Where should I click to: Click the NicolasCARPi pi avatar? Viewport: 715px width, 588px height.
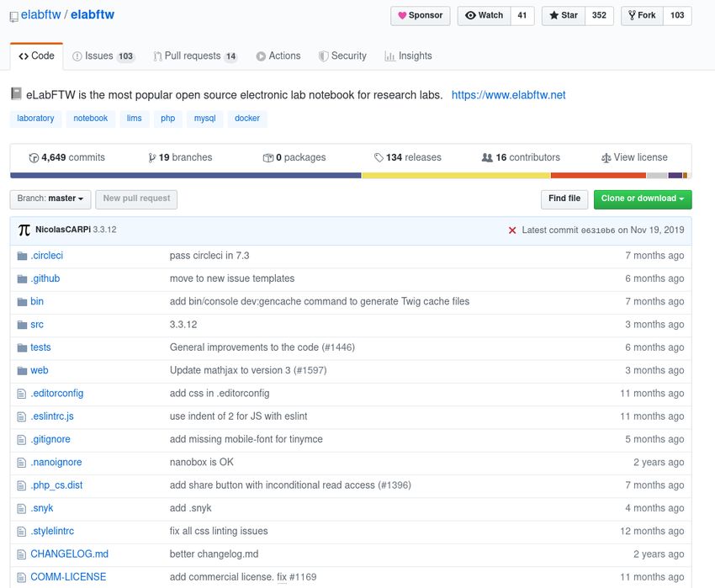24,230
